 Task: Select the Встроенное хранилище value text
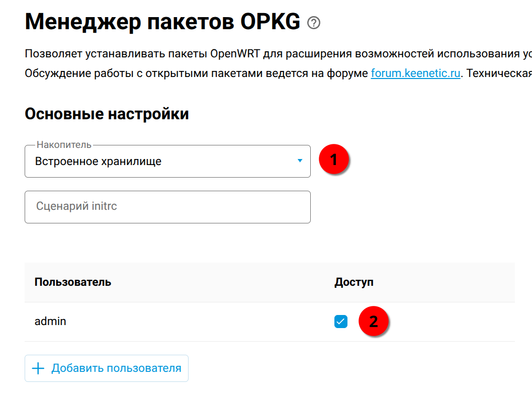(x=99, y=162)
